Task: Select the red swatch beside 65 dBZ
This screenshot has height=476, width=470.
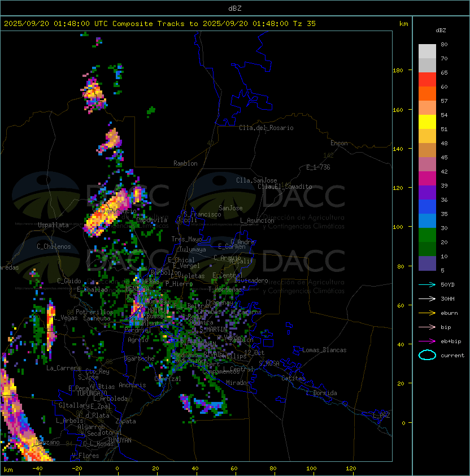Action: click(427, 80)
